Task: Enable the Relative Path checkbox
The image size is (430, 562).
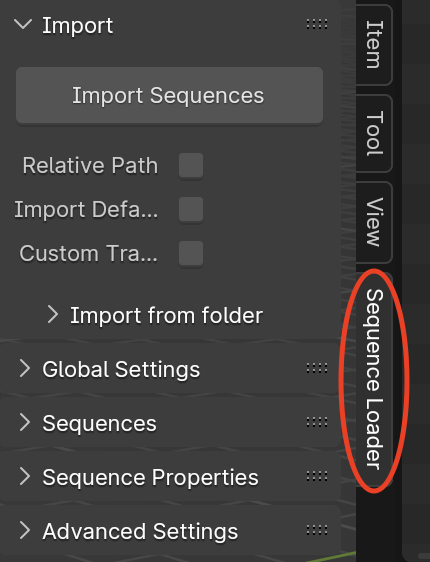Action: 191,165
